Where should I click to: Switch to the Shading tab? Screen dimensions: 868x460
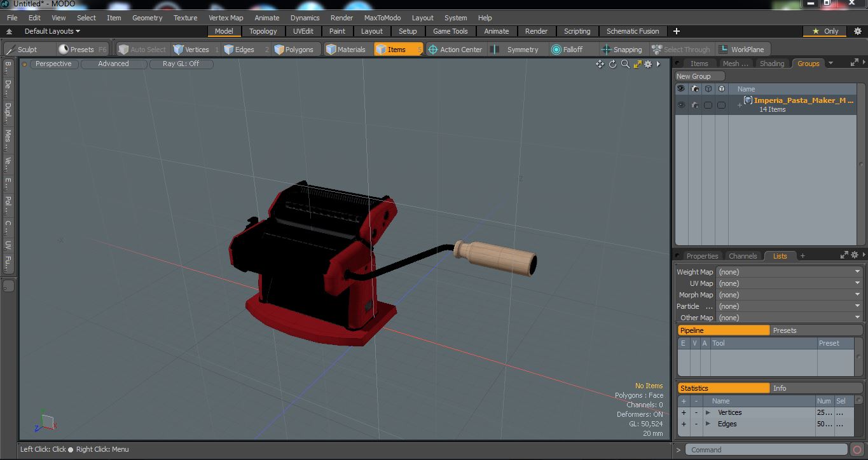pos(772,64)
